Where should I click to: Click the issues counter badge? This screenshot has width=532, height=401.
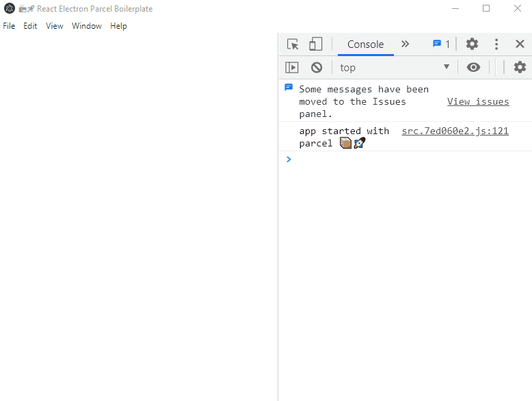pos(441,44)
